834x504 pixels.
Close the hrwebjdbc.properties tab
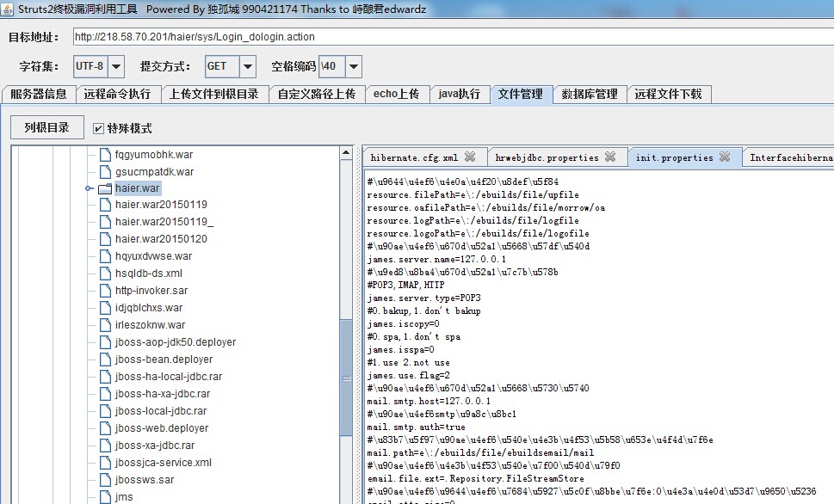610,157
